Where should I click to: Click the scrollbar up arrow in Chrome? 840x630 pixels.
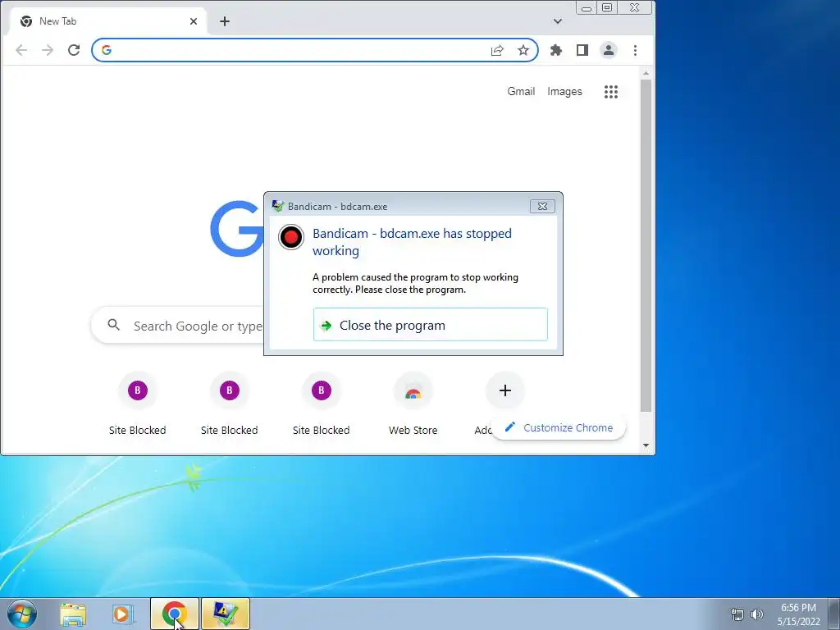[646, 73]
